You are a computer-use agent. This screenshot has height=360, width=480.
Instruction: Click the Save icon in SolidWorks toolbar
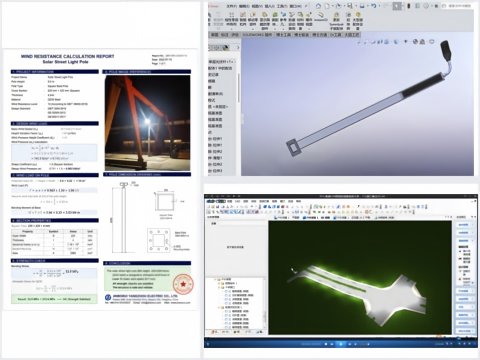pyautogui.click(x=349, y=6)
